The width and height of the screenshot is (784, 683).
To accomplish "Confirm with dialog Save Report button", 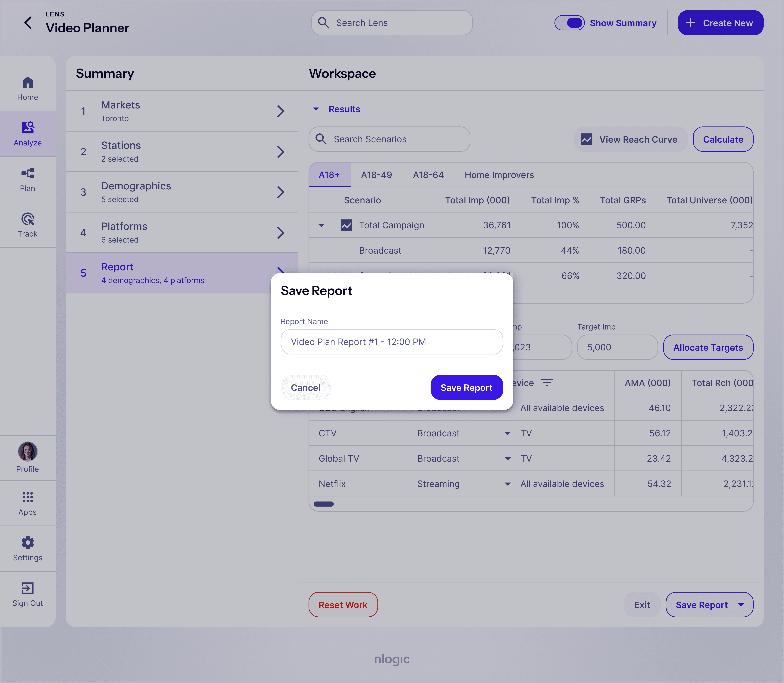I will click(466, 388).
